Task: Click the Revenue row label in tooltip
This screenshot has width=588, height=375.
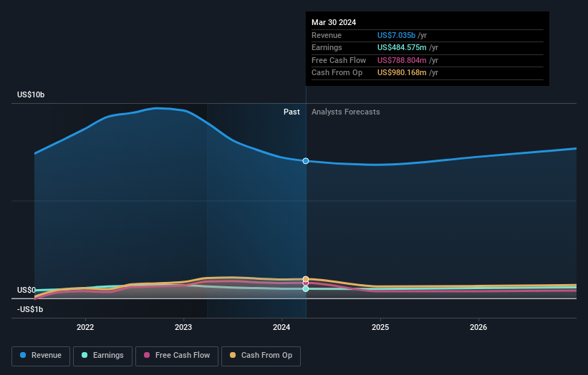Action: [327, 35]
